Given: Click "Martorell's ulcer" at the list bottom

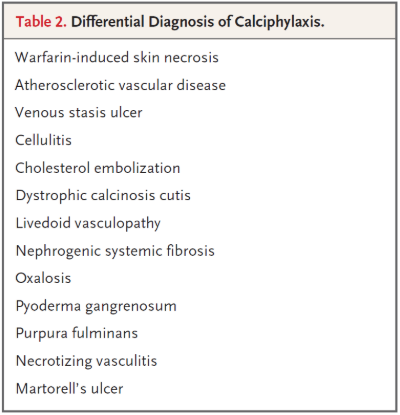Looking at the screenshot, I should click(69, 388).
